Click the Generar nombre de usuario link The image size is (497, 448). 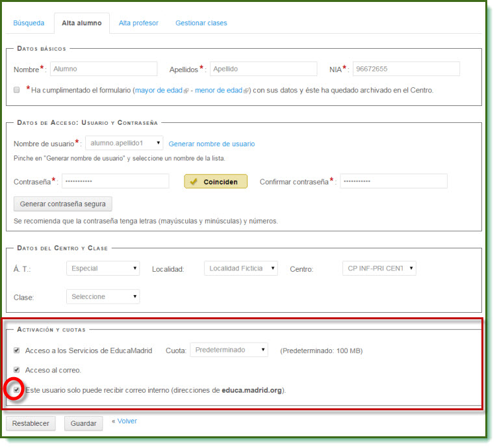tap(212, 144)
